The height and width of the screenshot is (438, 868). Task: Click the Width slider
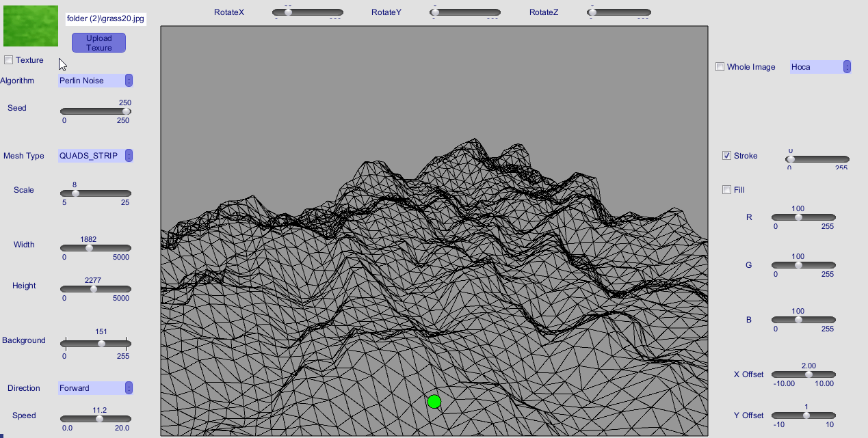click(x=96, y=248)
